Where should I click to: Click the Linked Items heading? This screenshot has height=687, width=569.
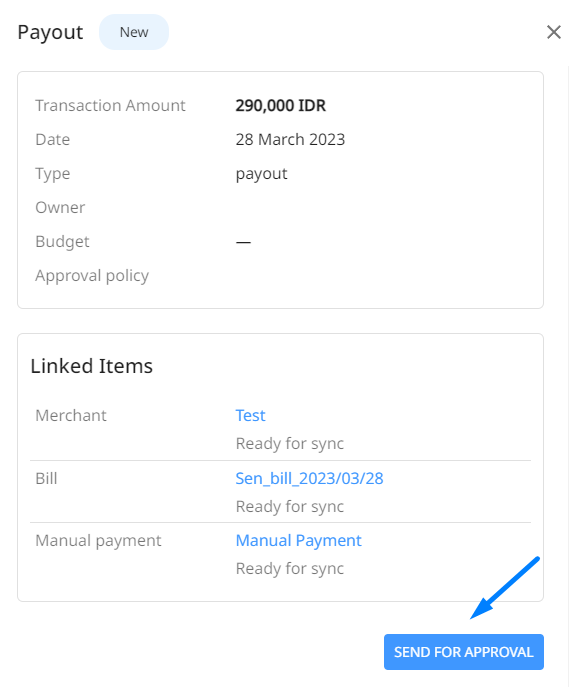pyautogui.click(x=92, y=366)
